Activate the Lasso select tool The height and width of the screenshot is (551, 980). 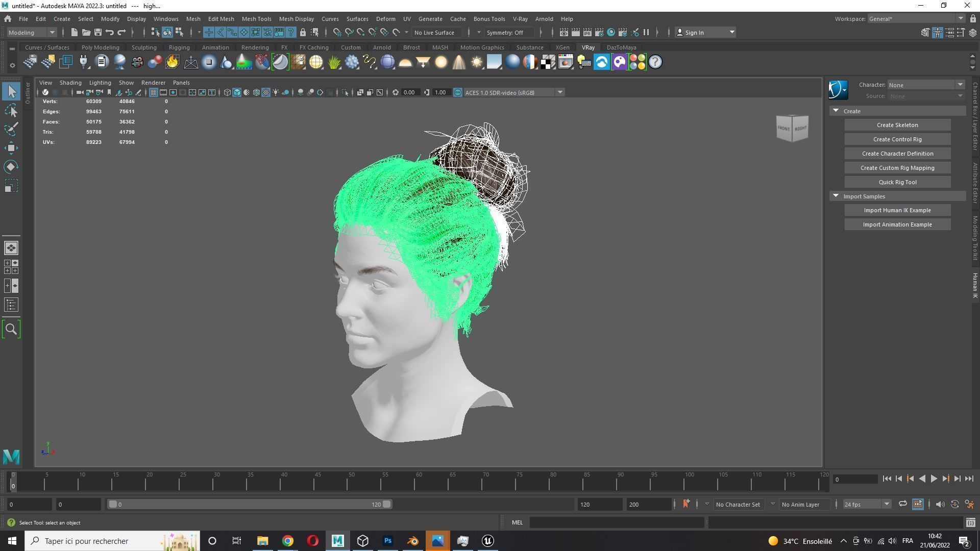point(11,111)
